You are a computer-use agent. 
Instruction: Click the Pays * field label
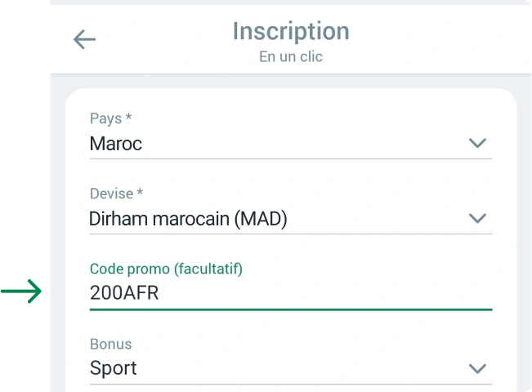click(x=110, y=118)
